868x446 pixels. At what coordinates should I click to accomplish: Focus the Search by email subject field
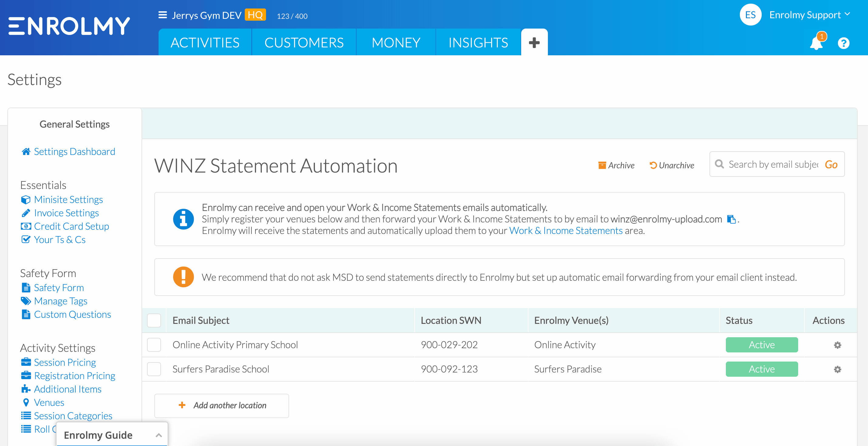pos(773,164)
